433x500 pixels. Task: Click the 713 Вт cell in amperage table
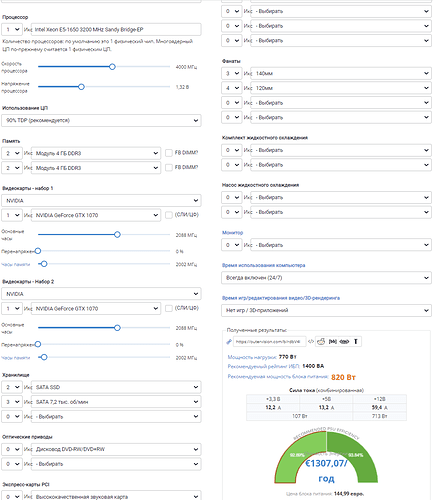tap(380, 416)
